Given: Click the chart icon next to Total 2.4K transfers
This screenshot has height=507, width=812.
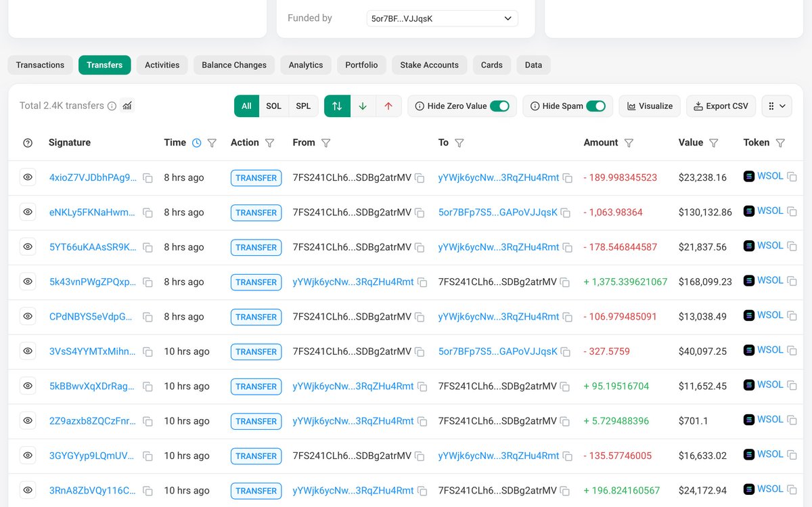Looking at the screenshot, I should [127, 106].
